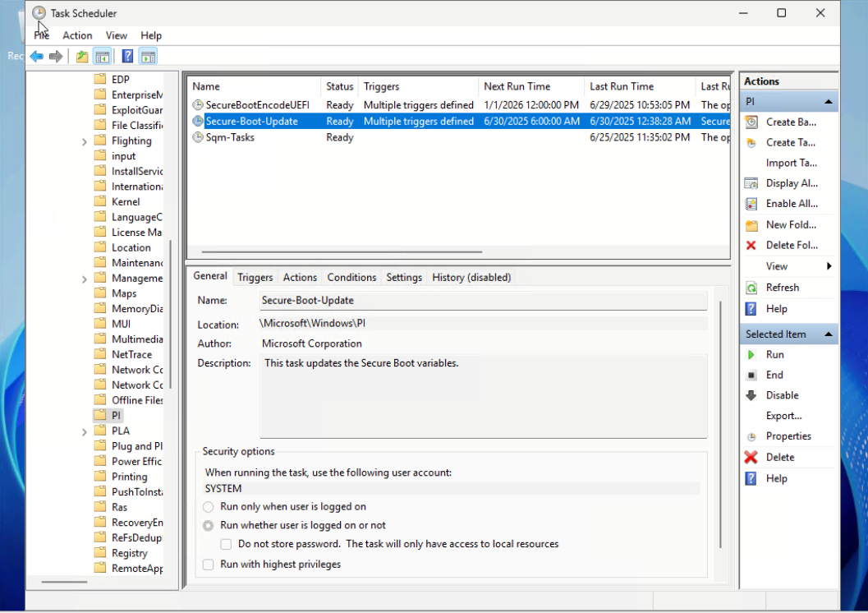Expand the Flighting folder tree node
The height and width of the screenshot is (613, 868).
85,141
